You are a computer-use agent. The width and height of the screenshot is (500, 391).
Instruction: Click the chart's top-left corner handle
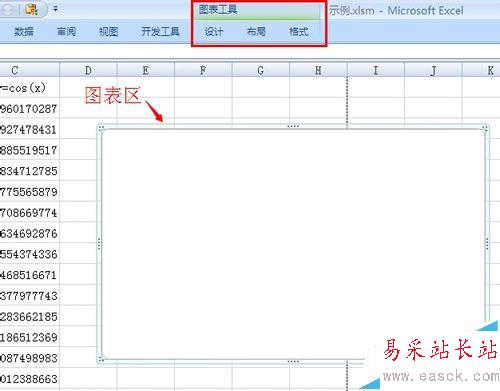pyautogui.click(x=101, y=128)
